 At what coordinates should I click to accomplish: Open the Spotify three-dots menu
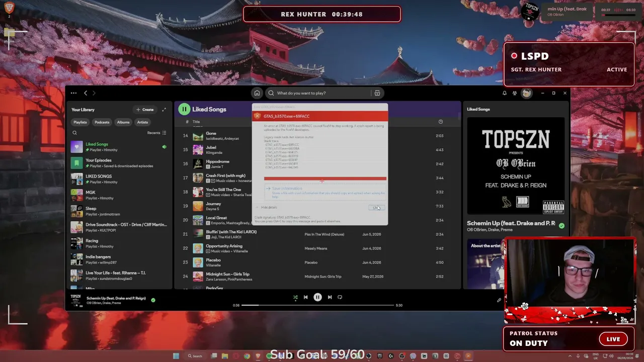(73, 93)
